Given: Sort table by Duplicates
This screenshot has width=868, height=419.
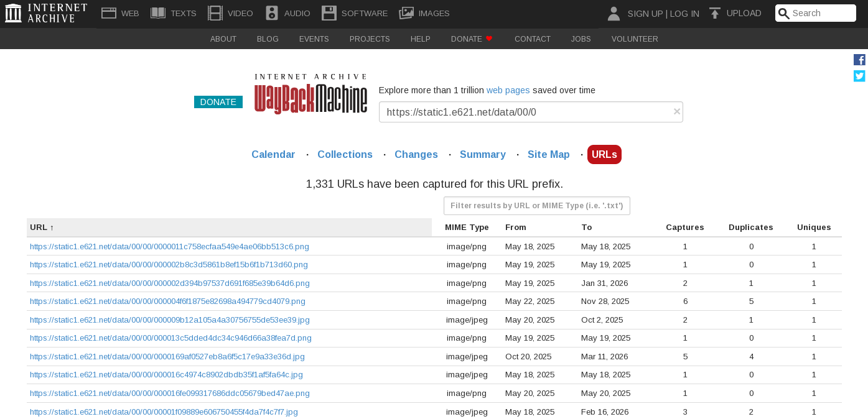Looking at the screenshot, I should 751,228.
